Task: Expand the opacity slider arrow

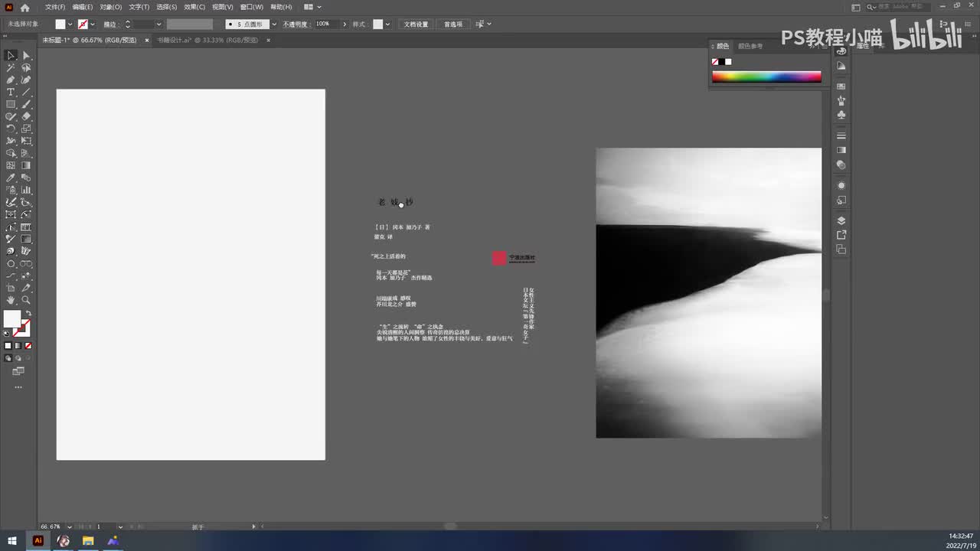Action: click(x=345, y=24)
